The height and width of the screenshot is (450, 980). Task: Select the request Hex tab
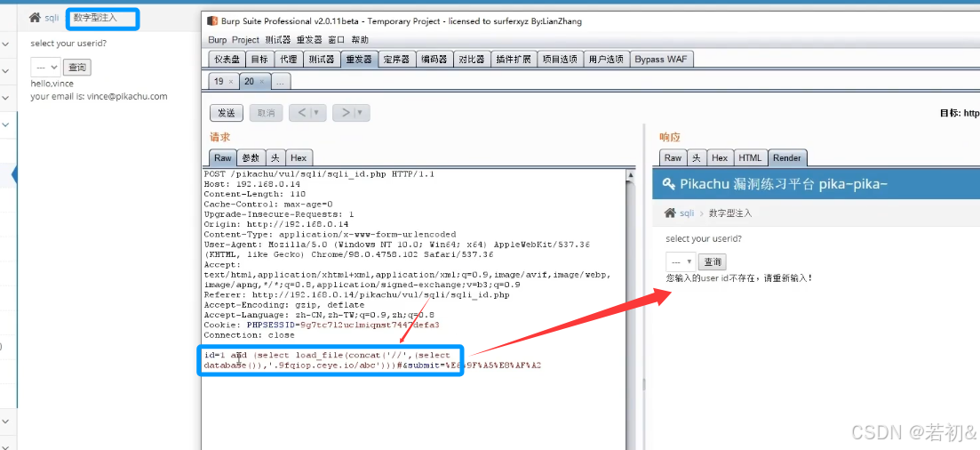299,158
